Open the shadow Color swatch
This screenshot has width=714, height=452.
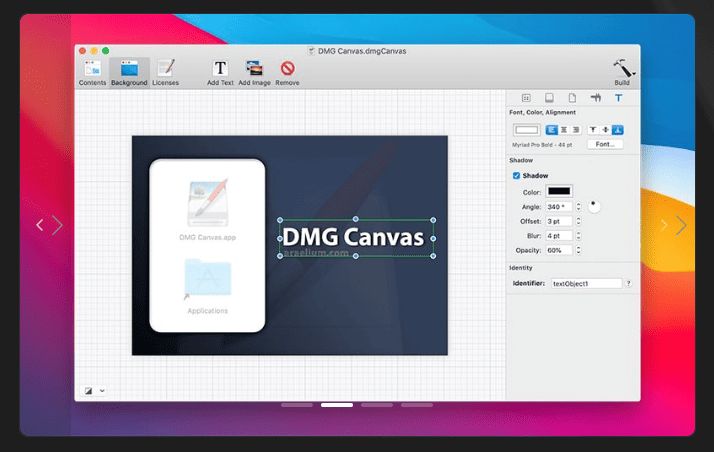tap(559, 191)
